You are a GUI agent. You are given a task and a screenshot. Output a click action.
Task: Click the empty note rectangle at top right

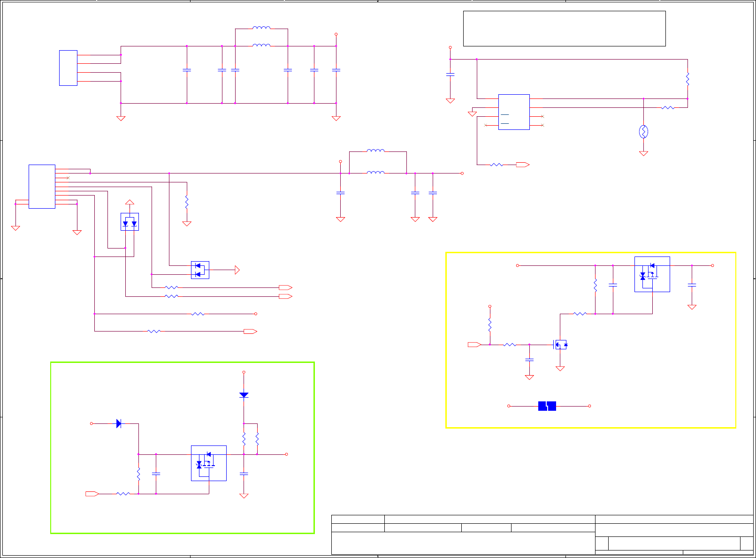pos(565,29)
